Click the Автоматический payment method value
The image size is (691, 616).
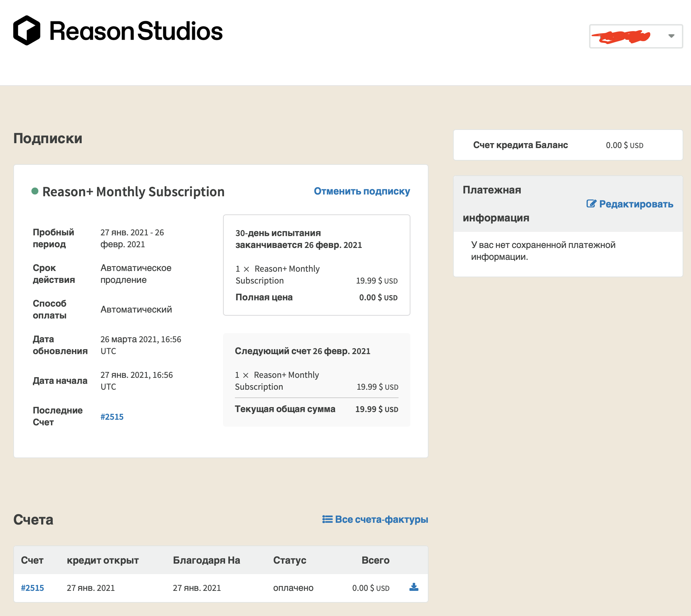pos(136,309)
